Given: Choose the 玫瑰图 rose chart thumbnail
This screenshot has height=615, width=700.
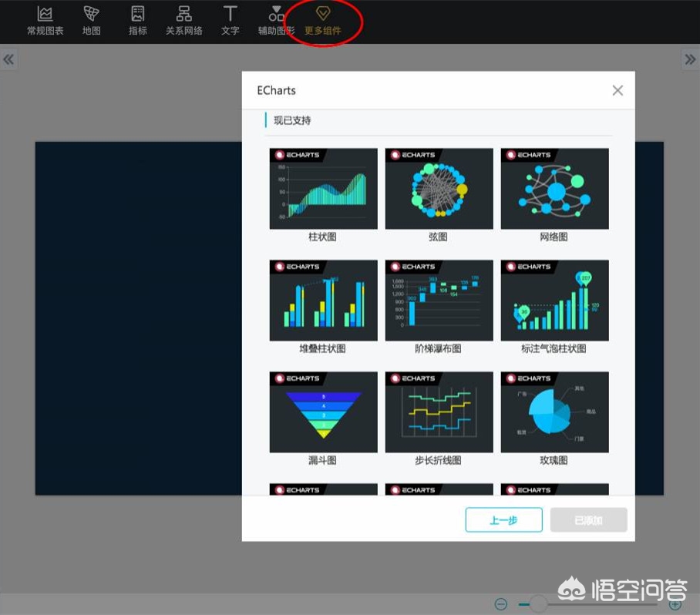Looking at the screenshot, I should tap(554, 412).
